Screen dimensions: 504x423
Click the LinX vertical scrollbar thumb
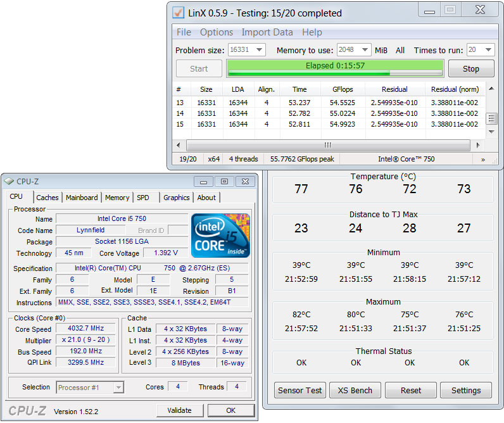tap(491, 118)
